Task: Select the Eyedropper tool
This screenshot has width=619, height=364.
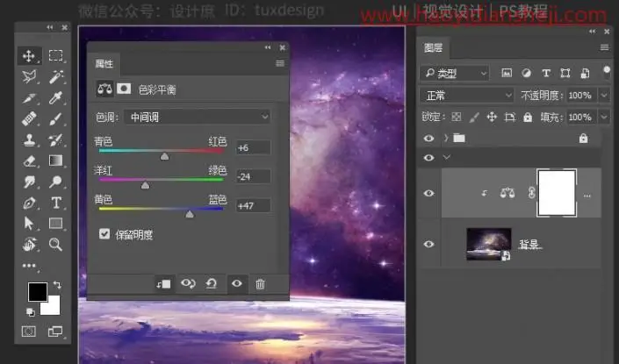Action: (55, 97)
